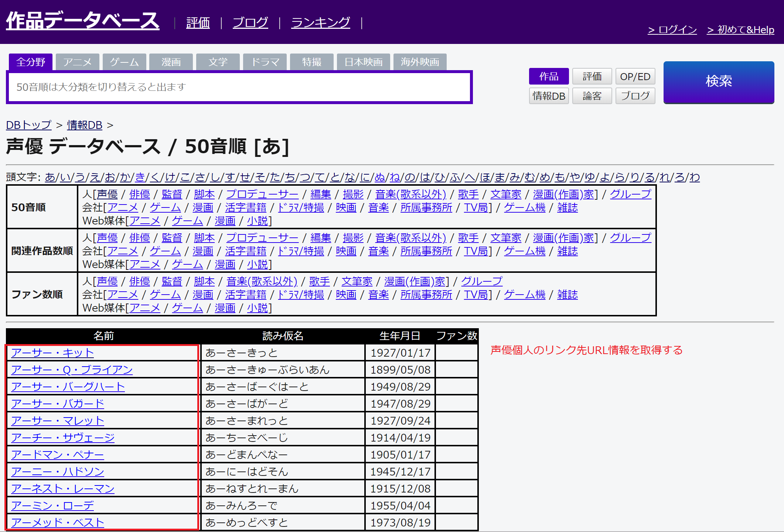784x532 pixels.
Task: Go to DBトップ breadcrumb link
Action: click(x=29, y=125)
